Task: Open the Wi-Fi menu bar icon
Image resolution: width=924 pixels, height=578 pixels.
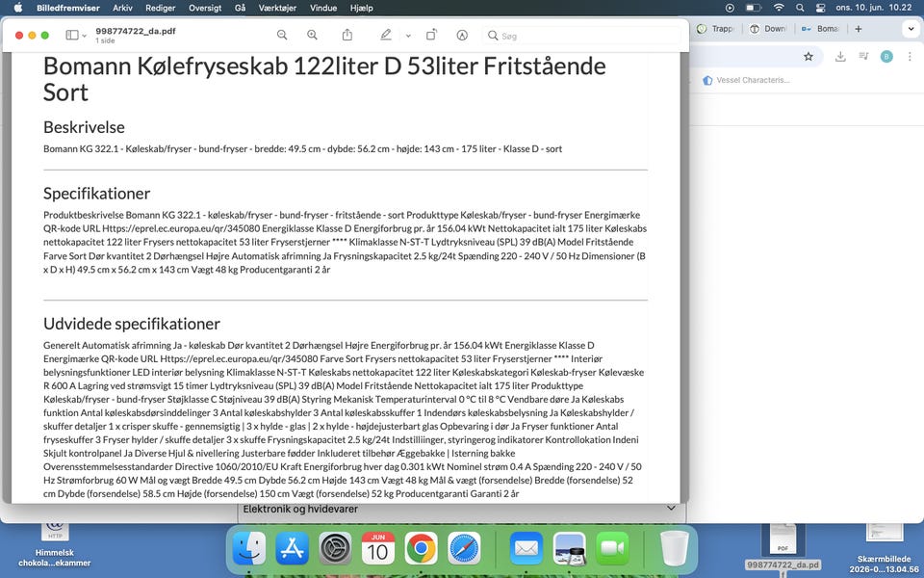Action: (779, 8)
